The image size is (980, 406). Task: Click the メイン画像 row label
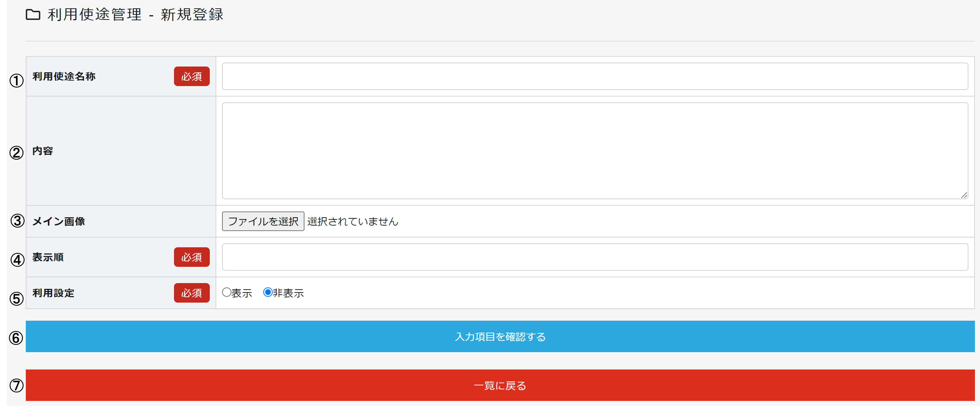59,221
